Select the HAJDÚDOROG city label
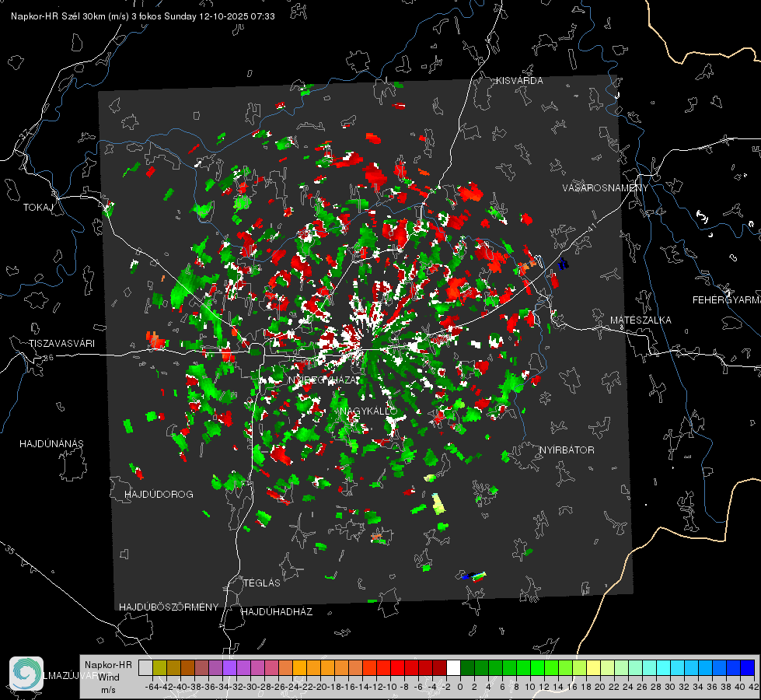Viewport: 761px width, 700px height. [x=159, y=494]
